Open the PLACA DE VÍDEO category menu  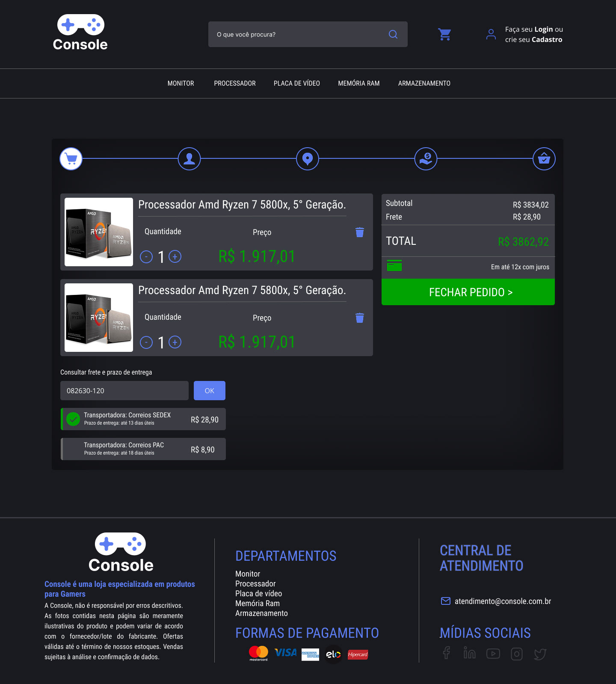297,83
